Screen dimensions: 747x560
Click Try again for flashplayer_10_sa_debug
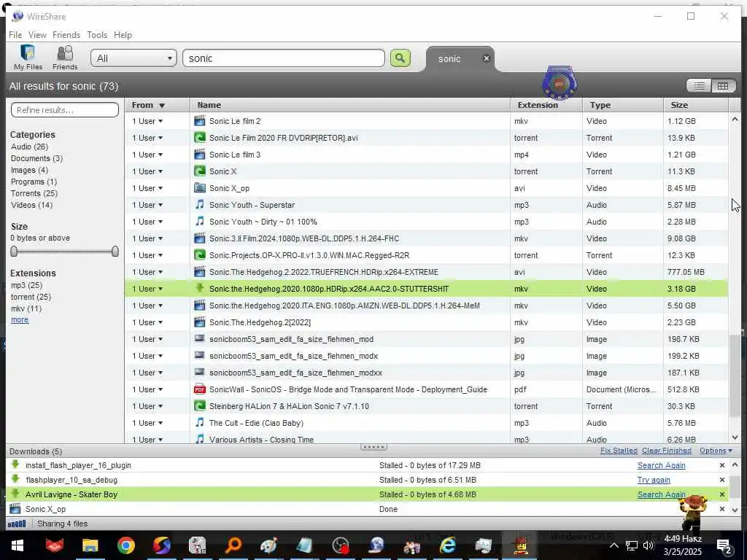pos(654,480)
